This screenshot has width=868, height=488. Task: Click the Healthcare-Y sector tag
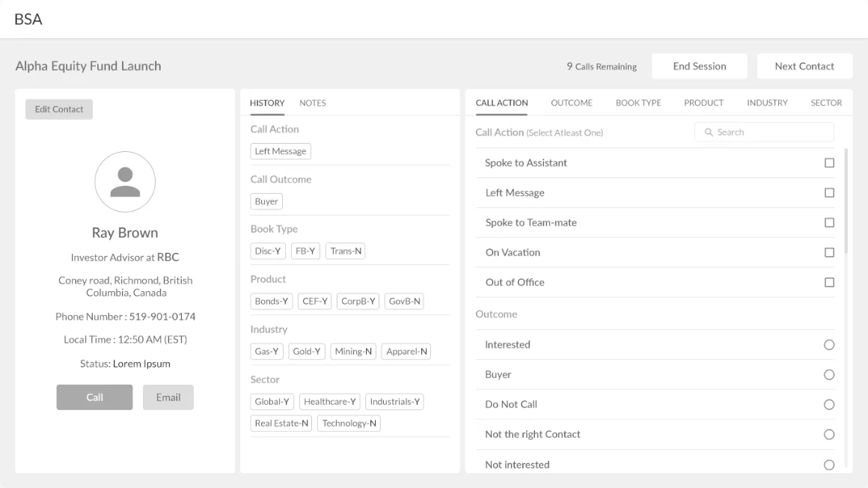(x=330, y=402)
